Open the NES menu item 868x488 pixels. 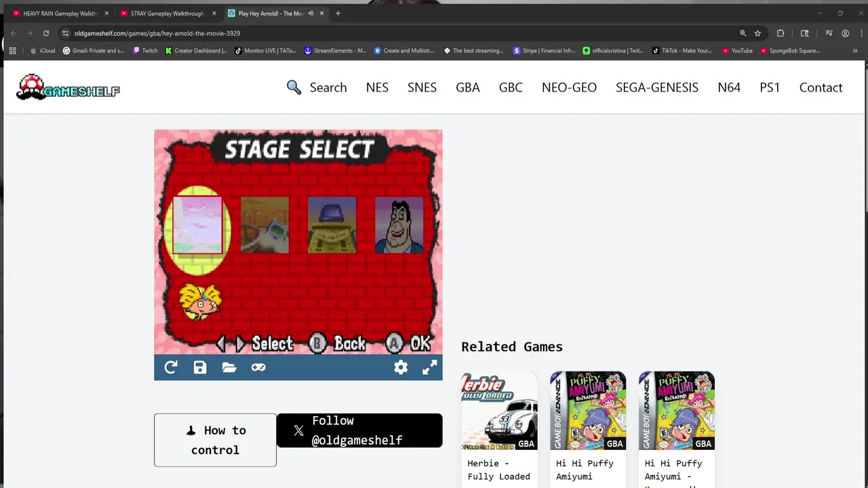point(377,87)
